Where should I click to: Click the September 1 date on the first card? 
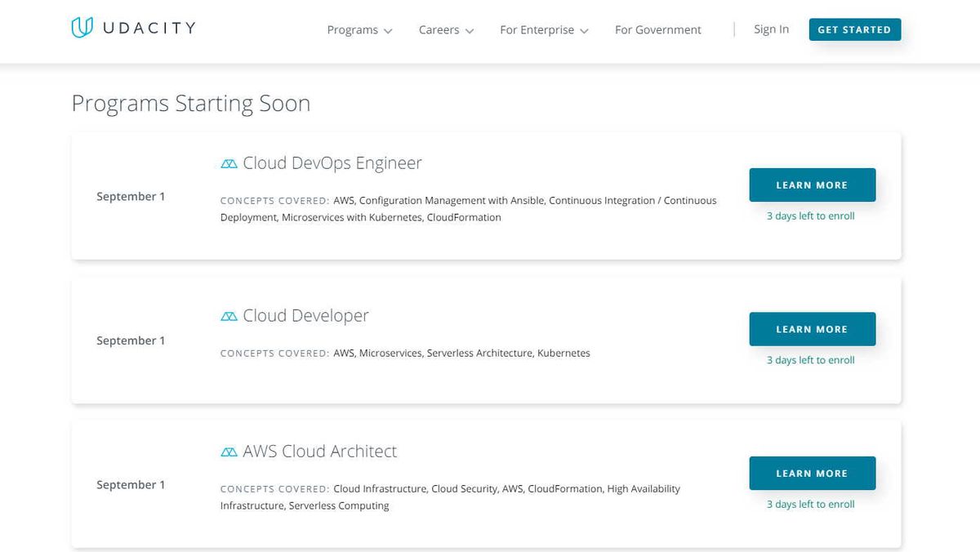click(131, 196)
